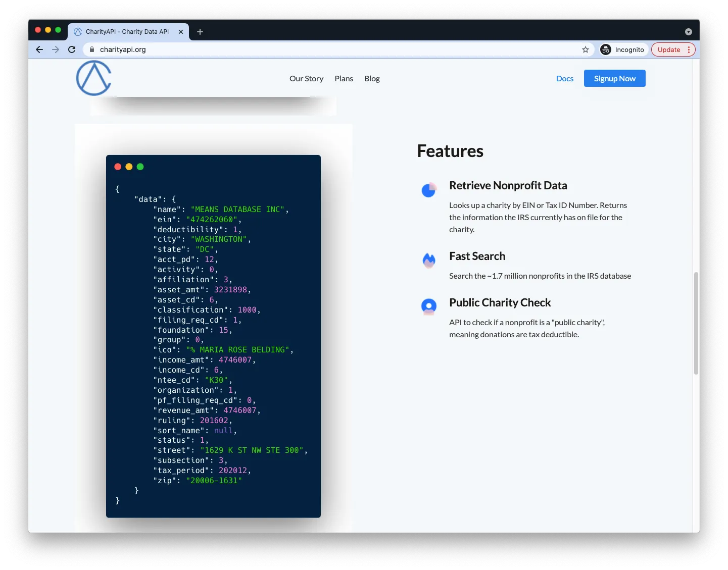Go back using the browser back arrow

[39, 49]
